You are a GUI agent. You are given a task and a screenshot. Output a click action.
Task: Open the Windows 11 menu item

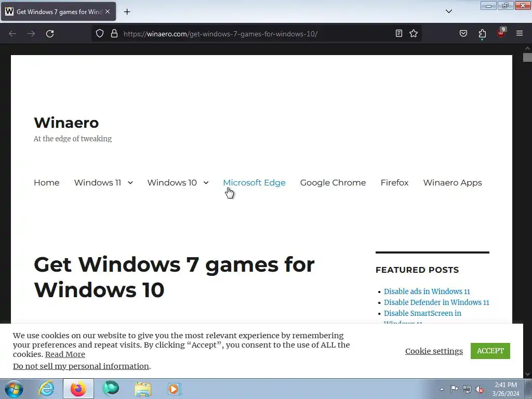coord(98,182)
